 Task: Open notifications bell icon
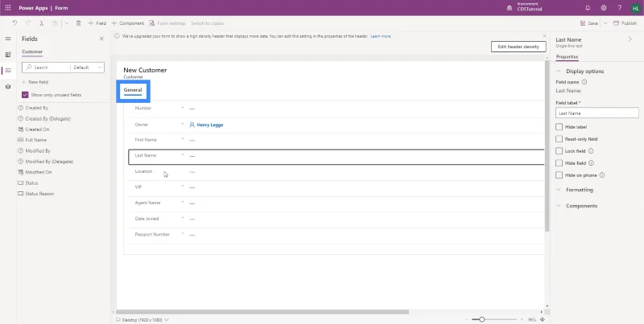tap(588, 8)
